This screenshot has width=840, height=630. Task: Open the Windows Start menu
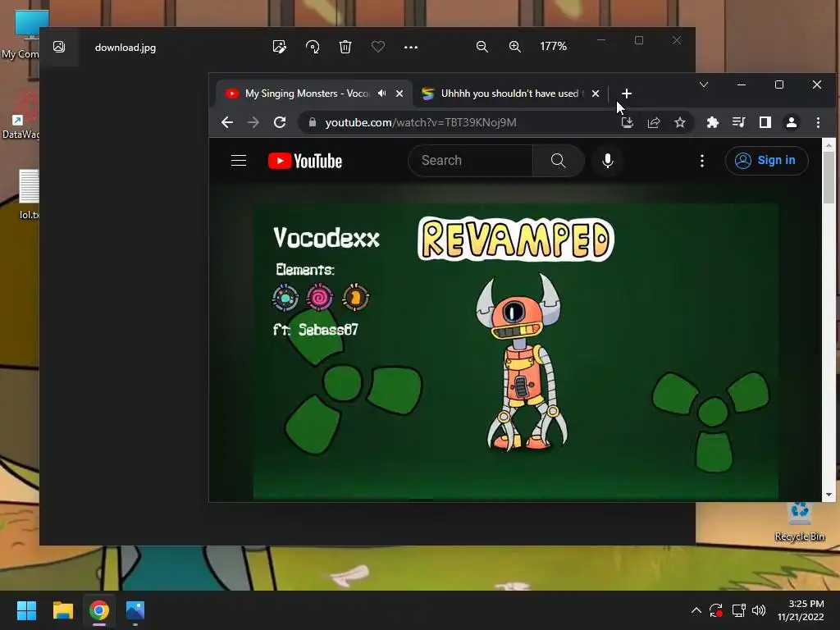point(26,610)
